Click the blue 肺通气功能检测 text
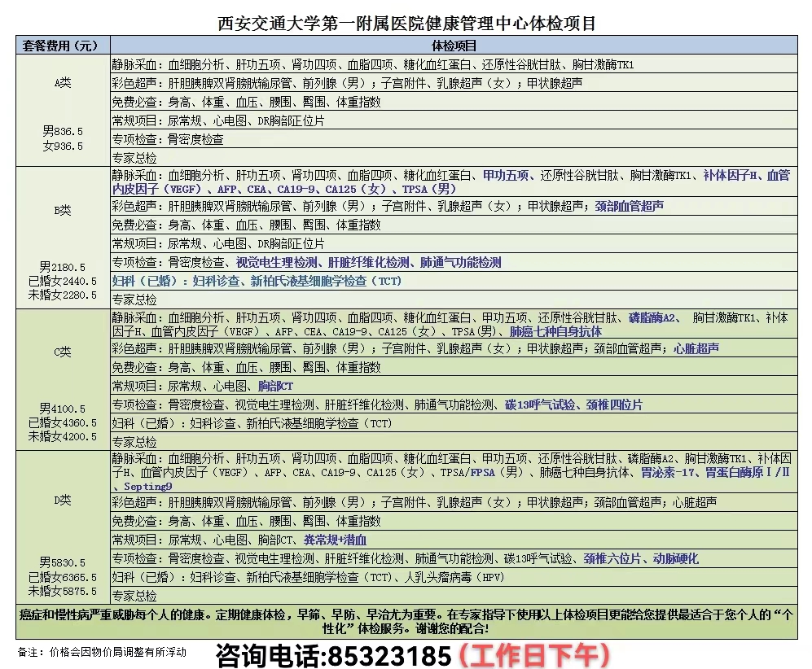Screen dimensions: 812x669 461,263
